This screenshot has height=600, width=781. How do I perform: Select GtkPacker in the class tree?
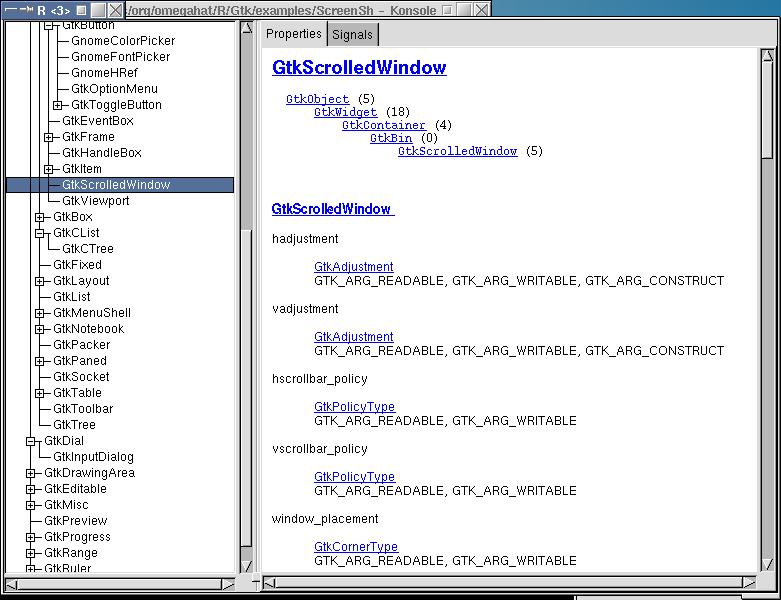coord(82,345)
